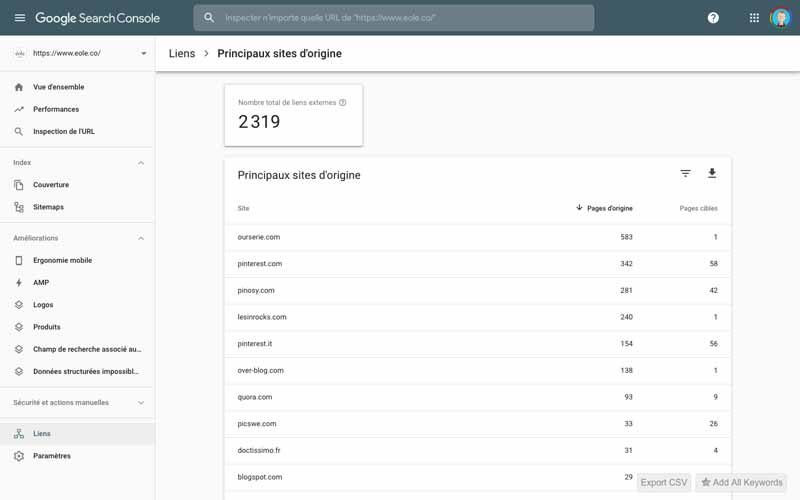Open the doctissimo.fr row

click(x=478, y=451)
